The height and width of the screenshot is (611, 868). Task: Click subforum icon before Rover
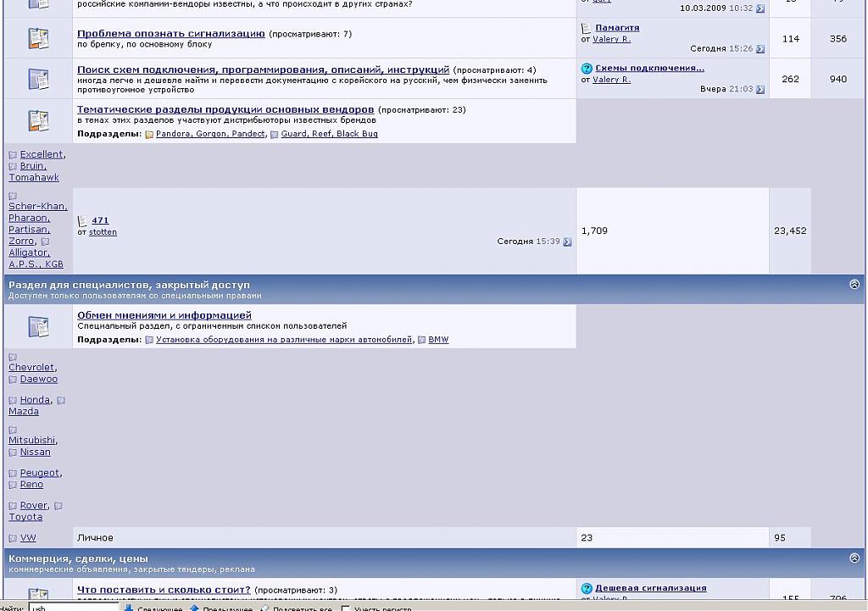pyautogui.click(x=13, y=506)
